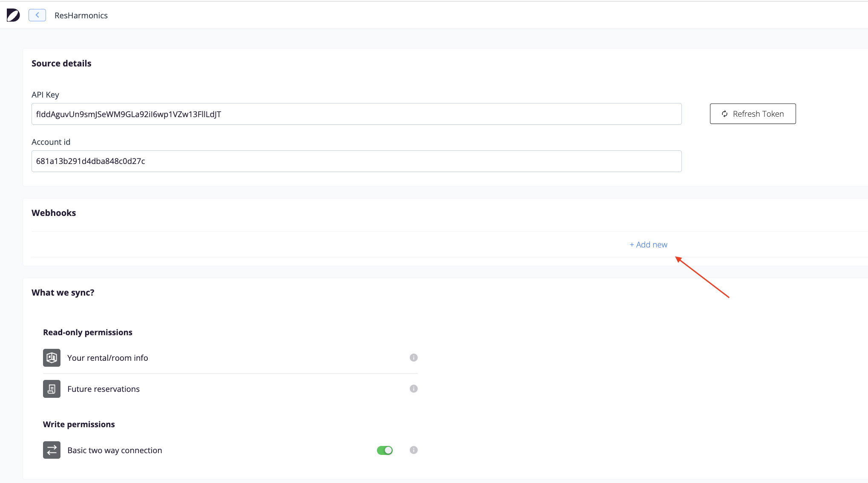Viewport: 868px width, 483px height.
Task: Click the info icon beside Basic two way connection
Action: tap(413, 450)
